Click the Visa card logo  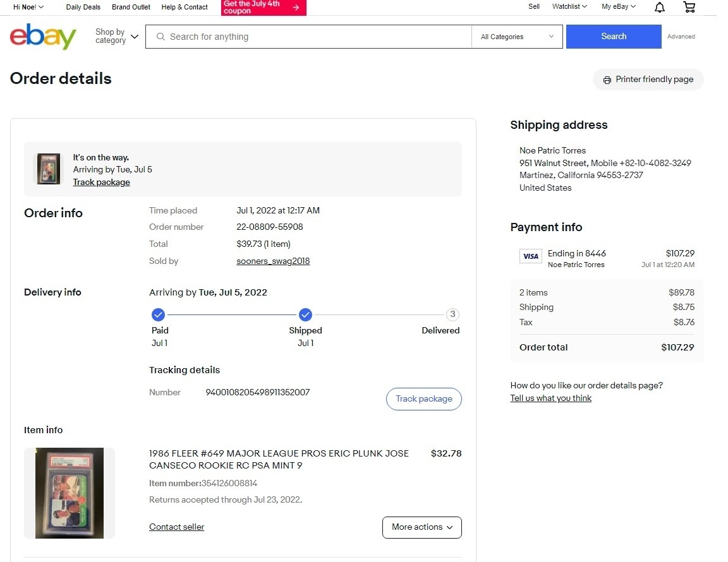(531, 256)
